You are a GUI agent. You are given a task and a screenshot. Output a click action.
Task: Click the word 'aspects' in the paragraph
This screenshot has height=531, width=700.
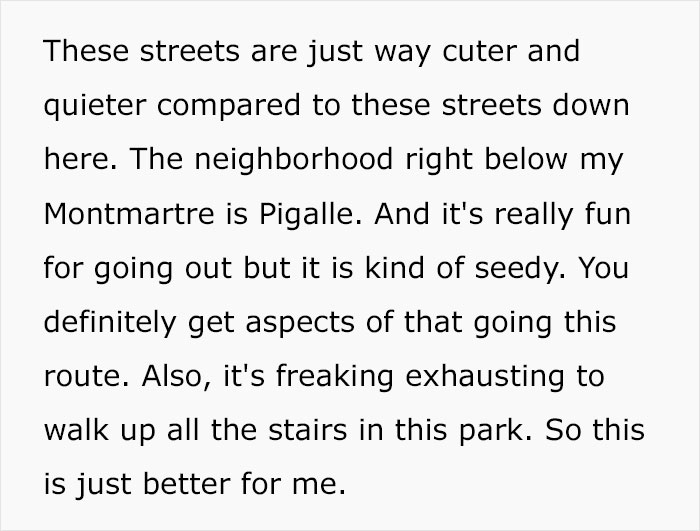300,322
